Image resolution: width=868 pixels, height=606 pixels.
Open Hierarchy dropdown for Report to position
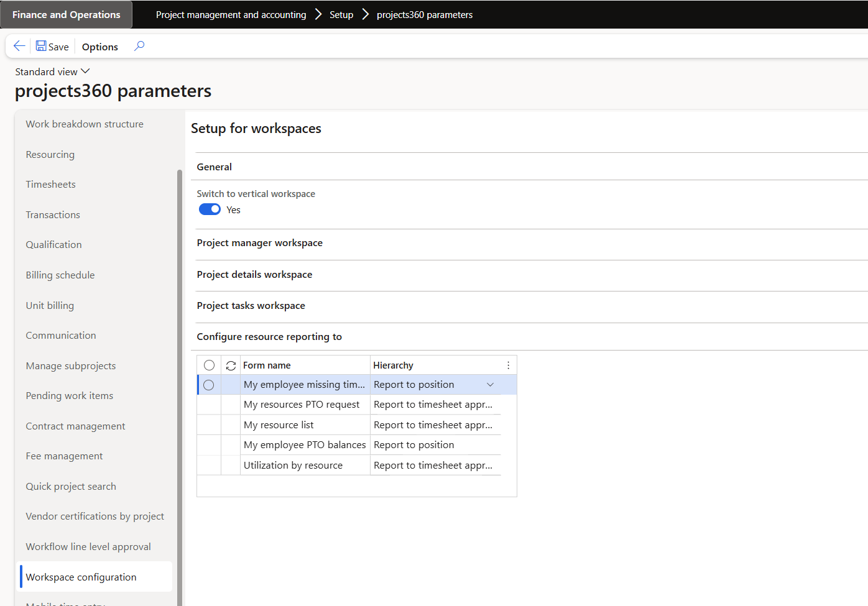point(490,385)
